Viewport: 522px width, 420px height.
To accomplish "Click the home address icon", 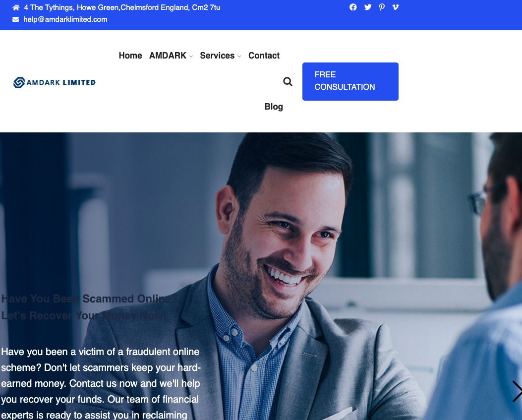I will (x=16, y=7).
